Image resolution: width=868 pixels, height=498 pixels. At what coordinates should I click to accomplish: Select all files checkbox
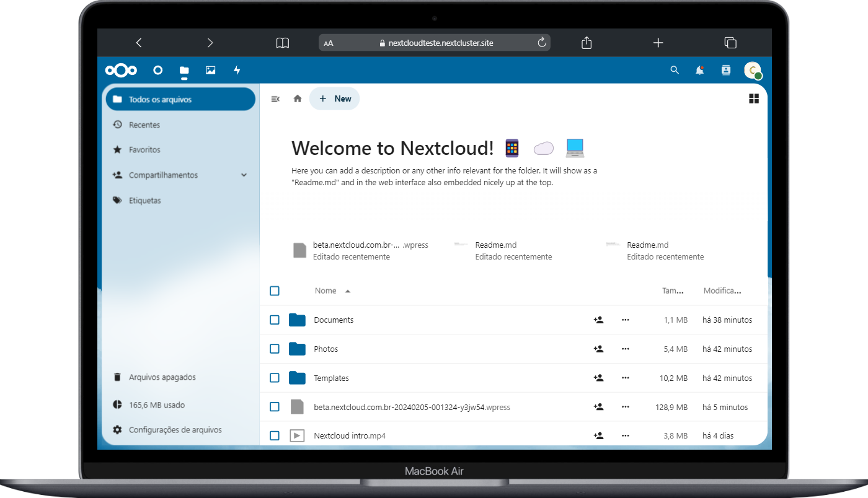(x=275, y=291)
